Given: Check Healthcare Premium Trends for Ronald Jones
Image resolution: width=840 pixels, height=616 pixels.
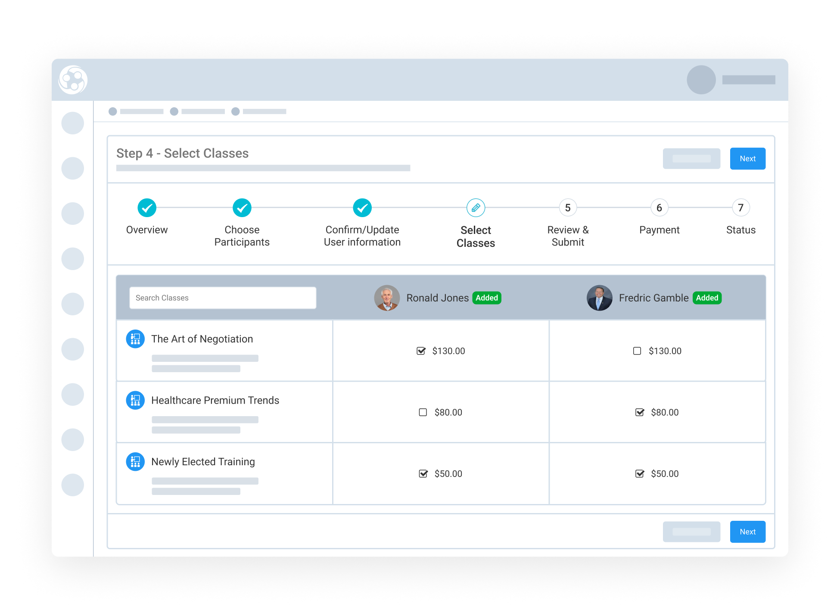Looking at the screenshot, I should coord(423,412).
